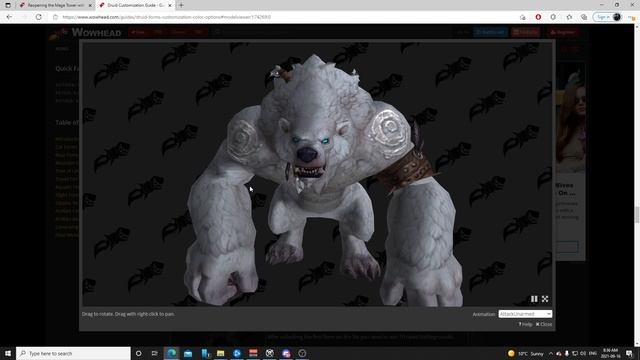Pause the bear model animation
The width and height of the screenshot is (640, 360).
534,299
